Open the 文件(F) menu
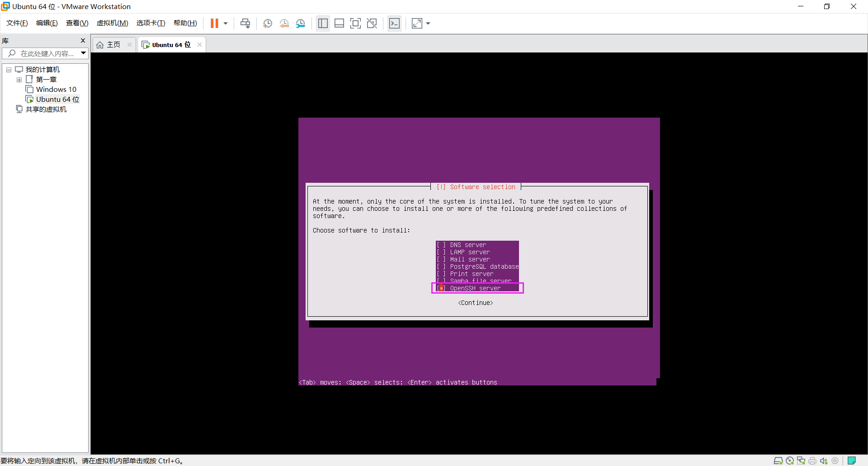 pos(17,23)
